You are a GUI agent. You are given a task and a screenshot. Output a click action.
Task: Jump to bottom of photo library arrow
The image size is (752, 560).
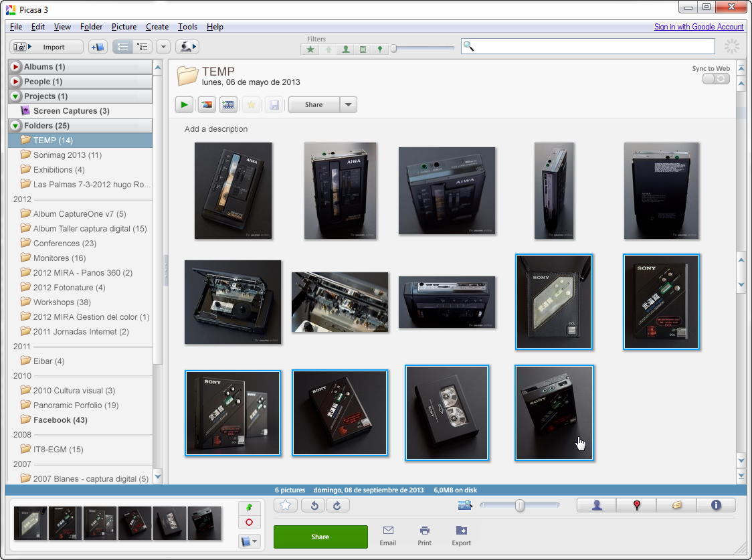point(741,475)
